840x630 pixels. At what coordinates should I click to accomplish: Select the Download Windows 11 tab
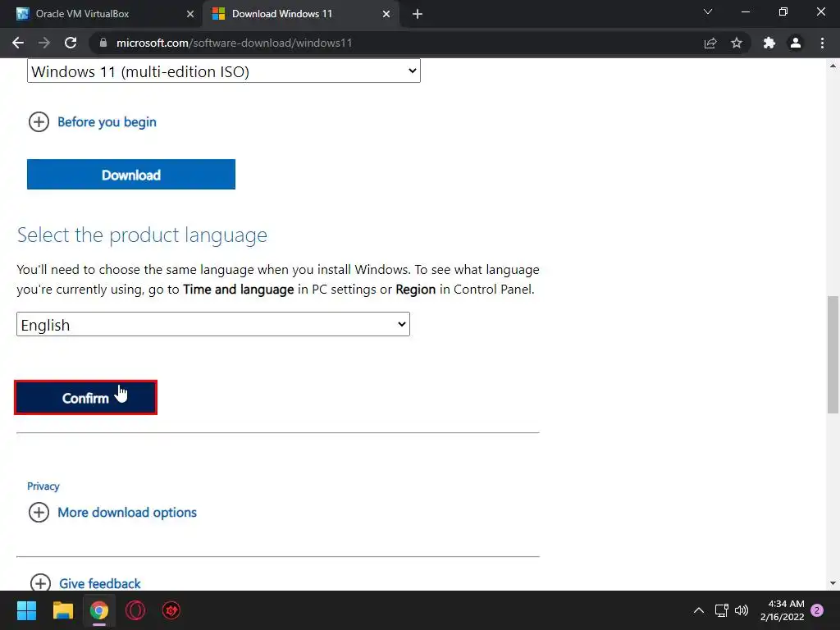click(300, 15)
